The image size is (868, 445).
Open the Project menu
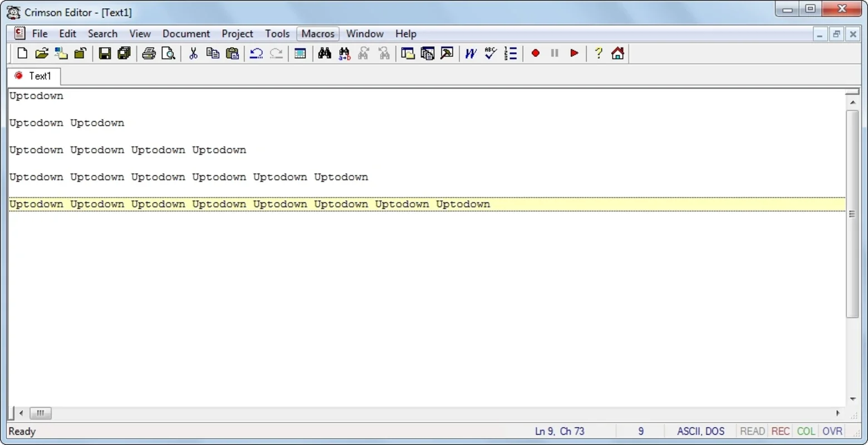coord(237,34)
